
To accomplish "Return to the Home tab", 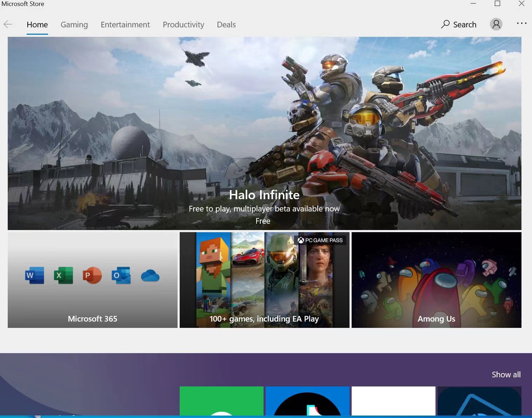I will 37,25.
